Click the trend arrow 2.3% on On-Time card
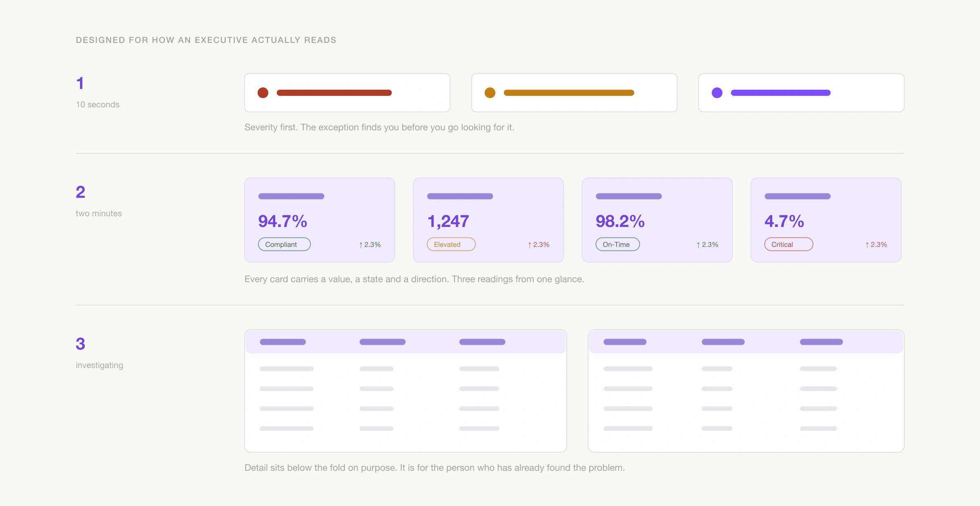 click(707, 244)
